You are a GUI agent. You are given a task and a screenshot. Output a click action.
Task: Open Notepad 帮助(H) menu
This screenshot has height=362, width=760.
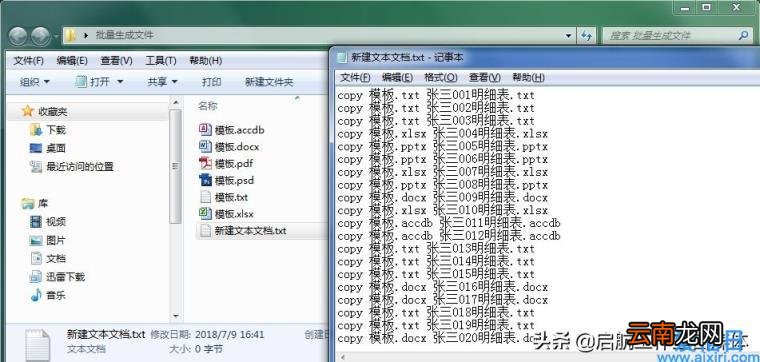528,78
